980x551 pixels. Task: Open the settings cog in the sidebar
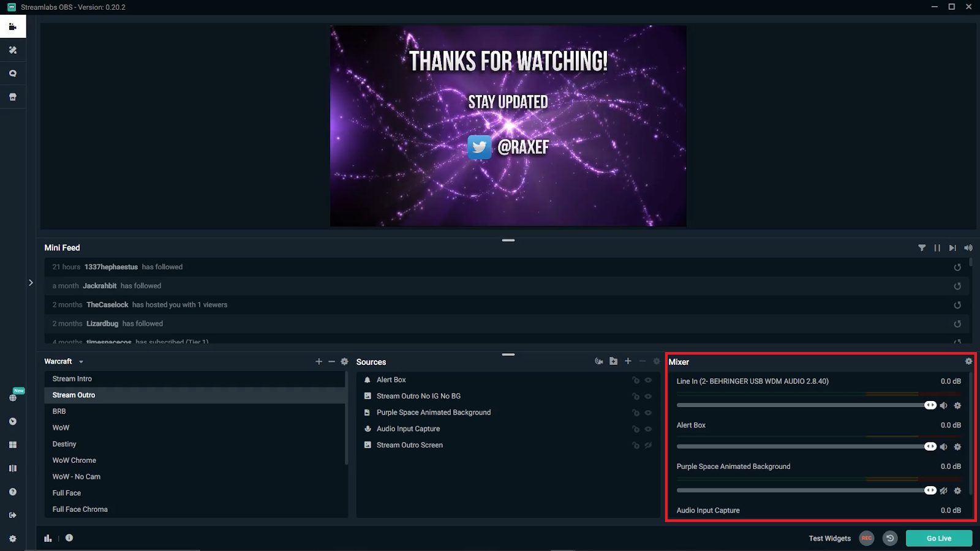click(13, 539)
